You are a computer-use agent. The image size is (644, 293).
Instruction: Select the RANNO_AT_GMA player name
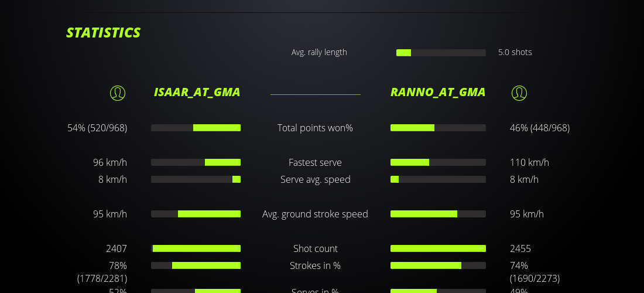[438, 92]
